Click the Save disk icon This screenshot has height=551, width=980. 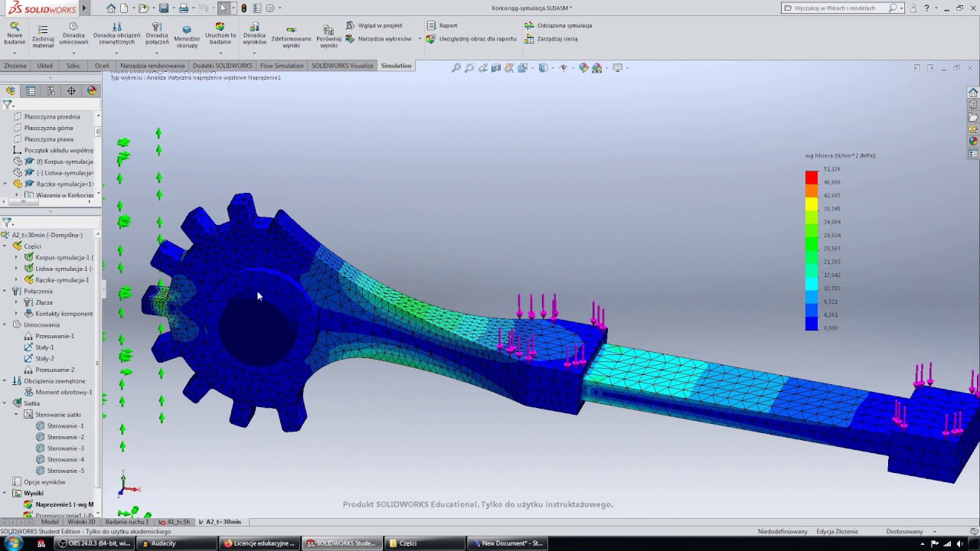click(x=164, y=8)
